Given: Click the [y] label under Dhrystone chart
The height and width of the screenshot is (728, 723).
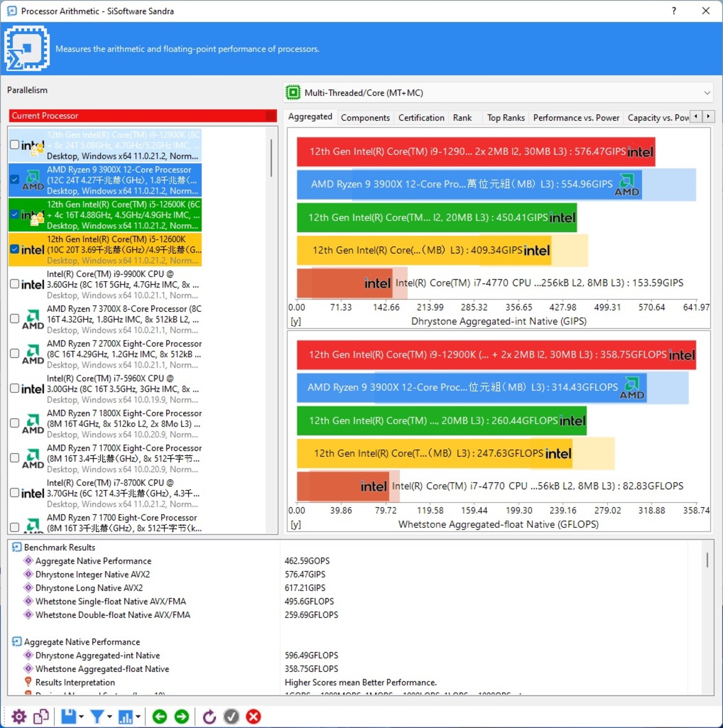Looking at the screenshot, I should tap(296, 321).
